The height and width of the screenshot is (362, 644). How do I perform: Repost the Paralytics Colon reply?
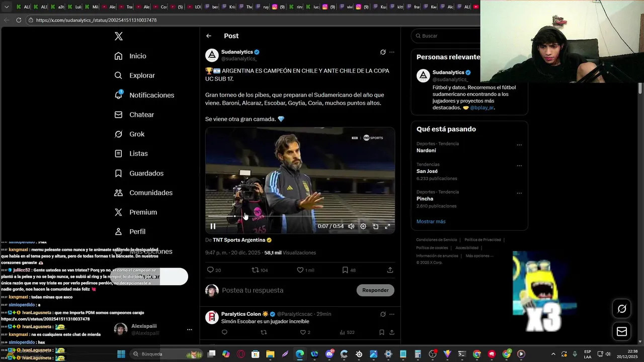click(264, 332)
